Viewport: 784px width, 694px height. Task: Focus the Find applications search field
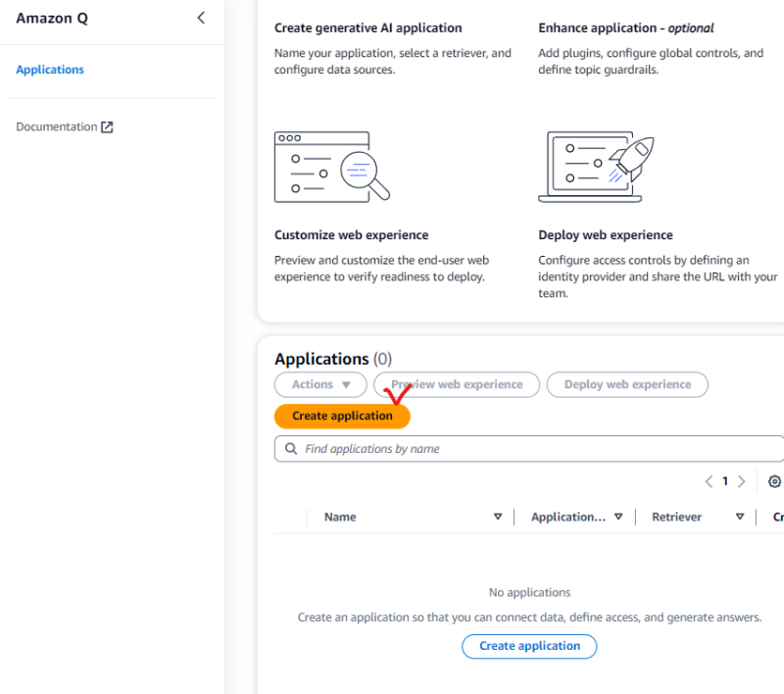539,449
